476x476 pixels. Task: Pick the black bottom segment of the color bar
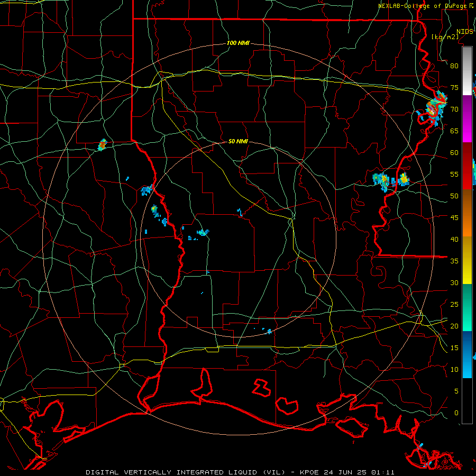coord(467,401)
